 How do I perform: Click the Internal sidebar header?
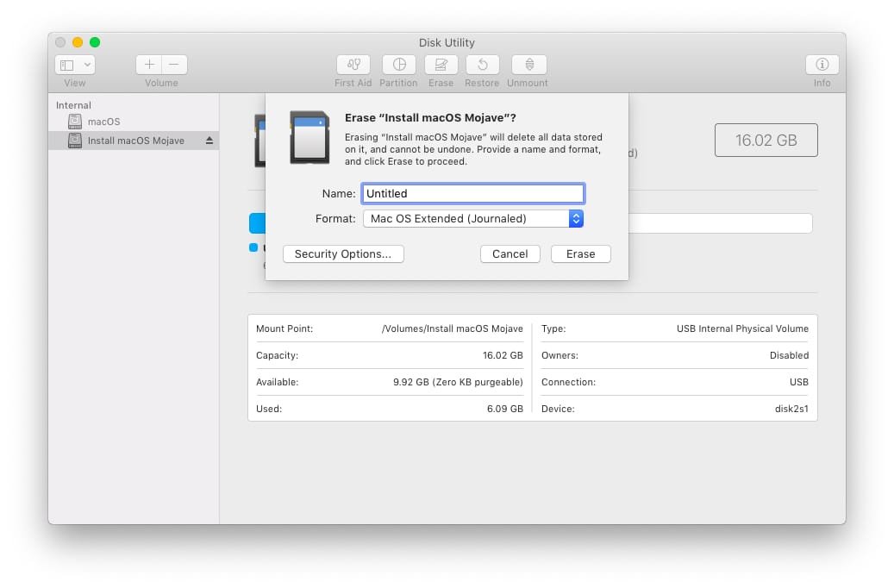73,105
